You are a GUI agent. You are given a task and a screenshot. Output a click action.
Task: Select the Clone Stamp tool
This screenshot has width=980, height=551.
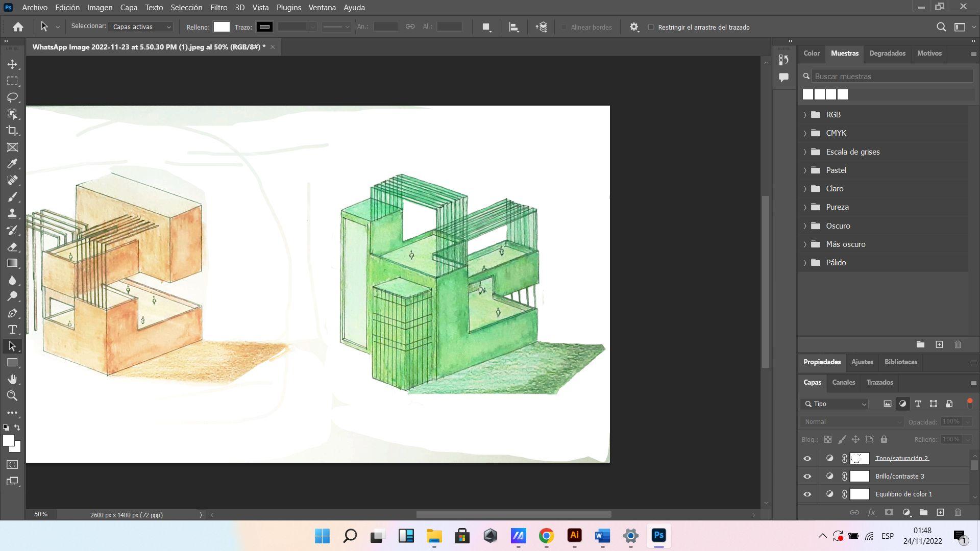pyautogui.click(x=12, y=214)
